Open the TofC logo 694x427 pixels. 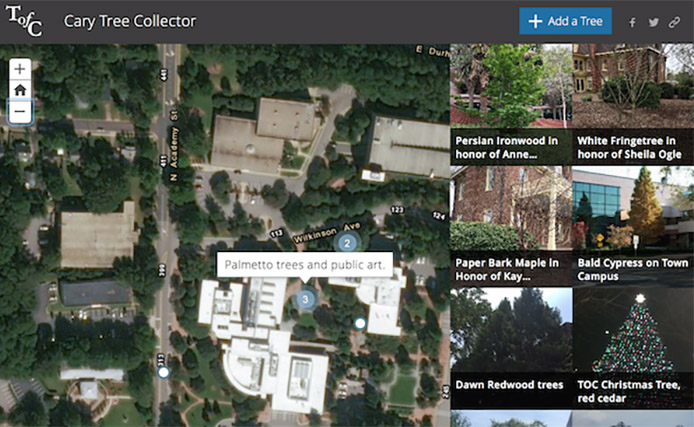[24, 21]
